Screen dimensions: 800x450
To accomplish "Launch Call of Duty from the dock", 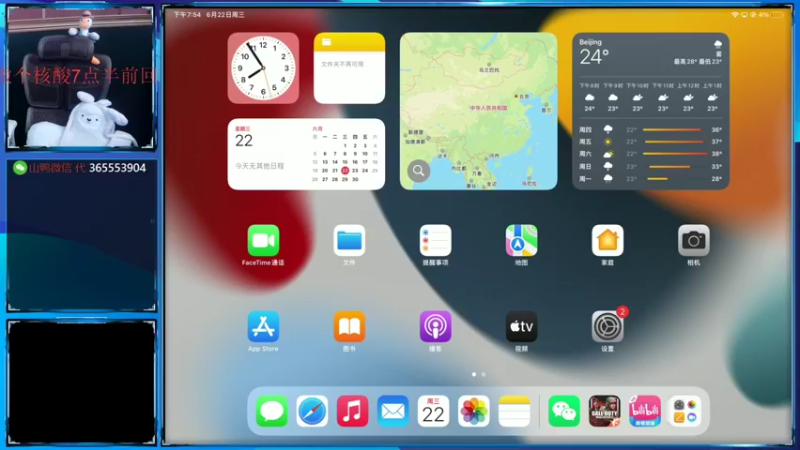I will [604, 411].
